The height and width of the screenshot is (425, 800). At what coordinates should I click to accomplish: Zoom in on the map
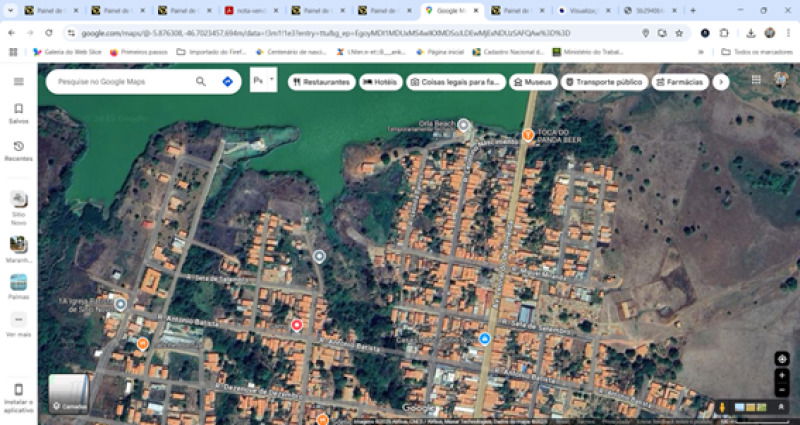coord(782,376)
